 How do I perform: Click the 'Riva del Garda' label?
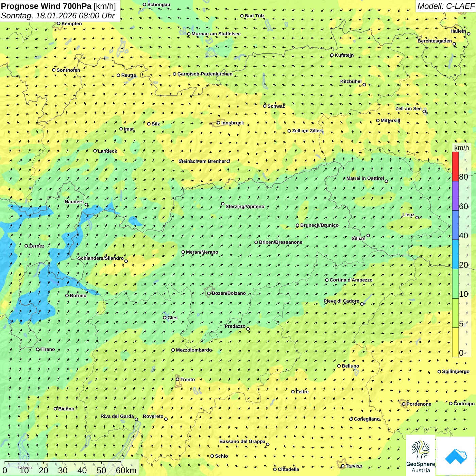117,416
